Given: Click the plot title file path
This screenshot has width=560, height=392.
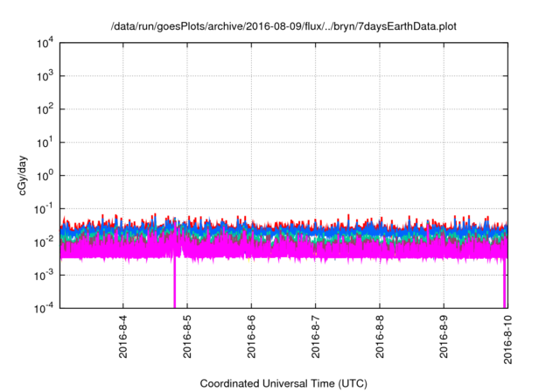Looking at the screenshot, I should (x=283, y=26).
